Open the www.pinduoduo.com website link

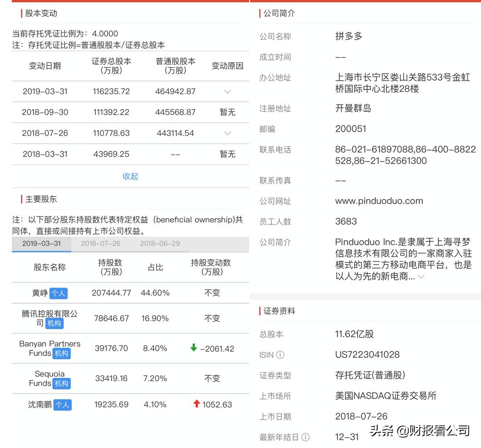click(x=379, y=201)
